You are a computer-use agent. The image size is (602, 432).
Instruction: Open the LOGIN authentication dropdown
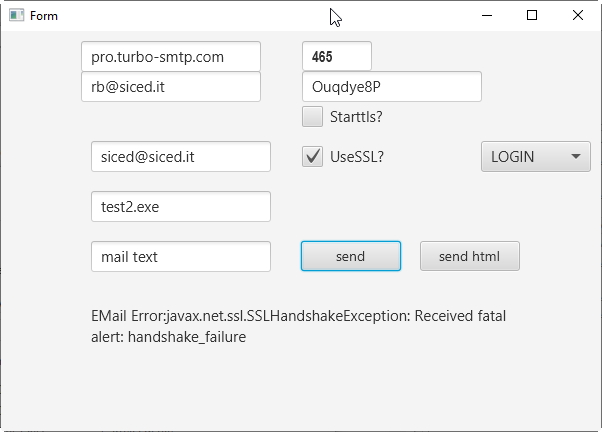[x=535, y=157]
